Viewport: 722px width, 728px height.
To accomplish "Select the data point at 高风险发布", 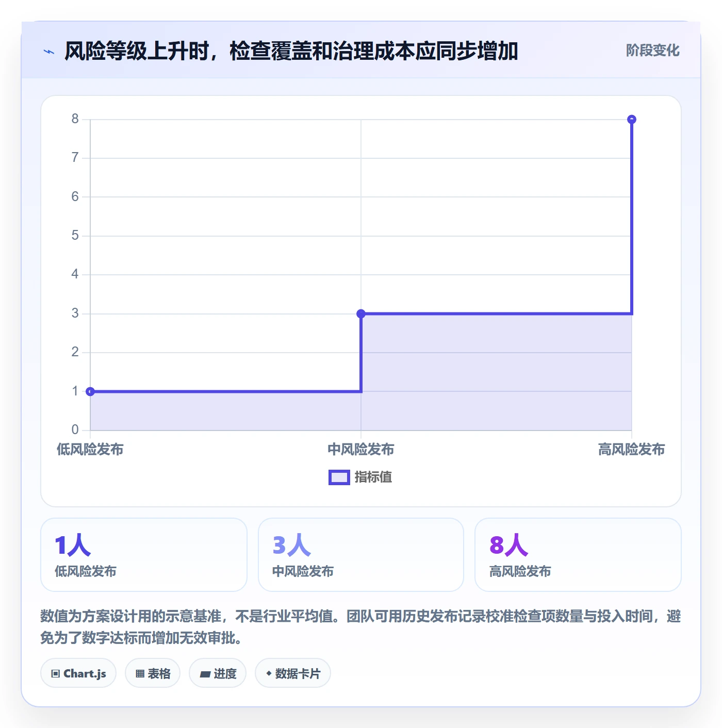I will coord(631,120).
